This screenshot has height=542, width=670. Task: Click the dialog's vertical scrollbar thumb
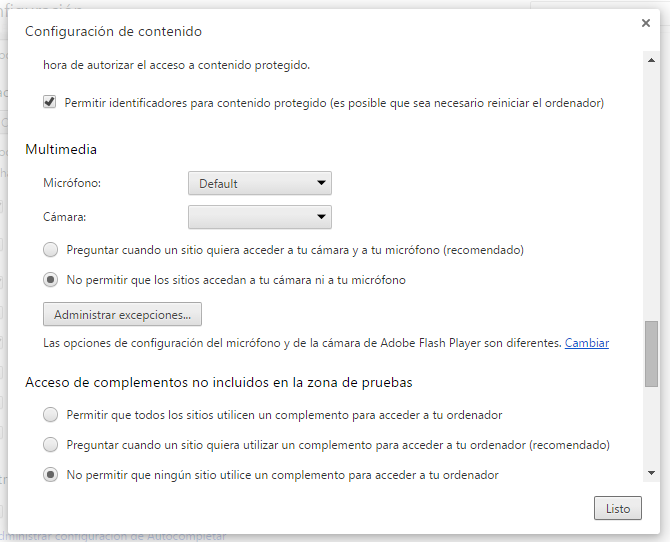click(x=651, y=353)
